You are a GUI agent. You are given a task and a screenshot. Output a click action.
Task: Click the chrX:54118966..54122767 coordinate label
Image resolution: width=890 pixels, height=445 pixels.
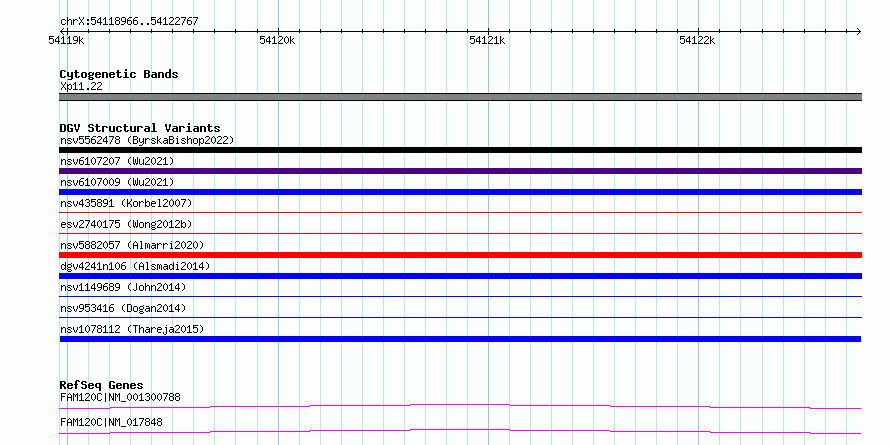[x=129, y=22]
